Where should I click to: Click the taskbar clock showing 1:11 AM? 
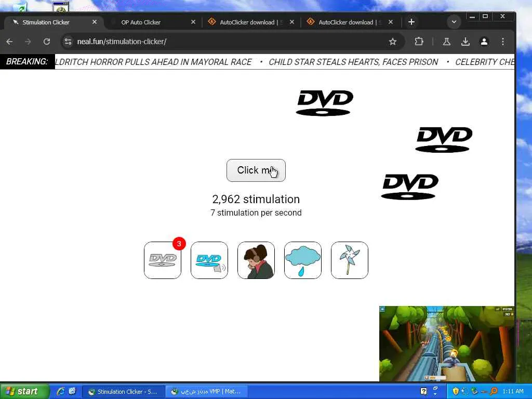click(x=513, y=391)
